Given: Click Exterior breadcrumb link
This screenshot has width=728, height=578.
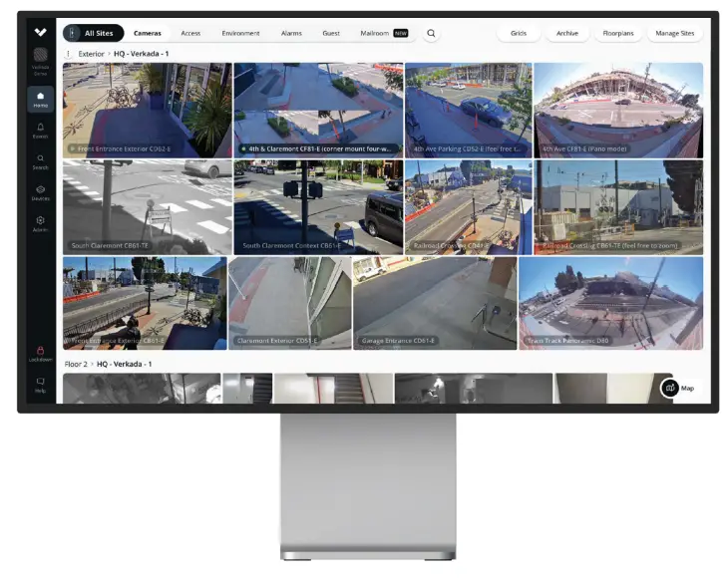Looking at the screenshot, I should (91, 54).
